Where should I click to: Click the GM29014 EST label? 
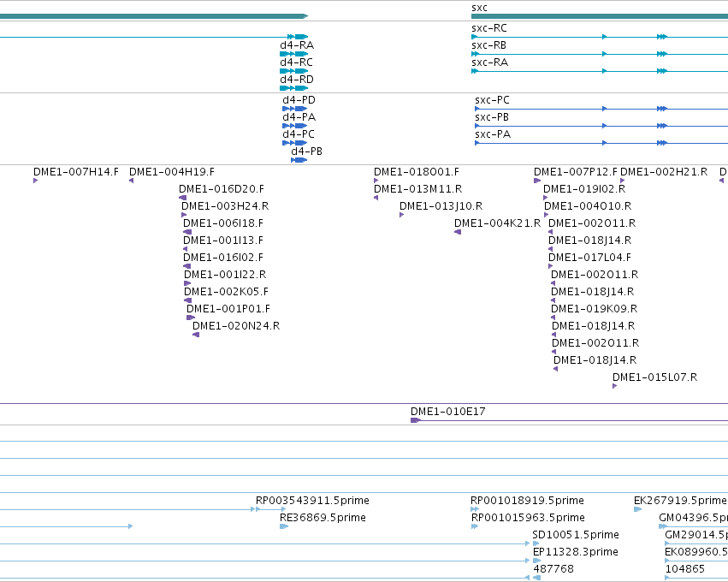click(696, 535)
